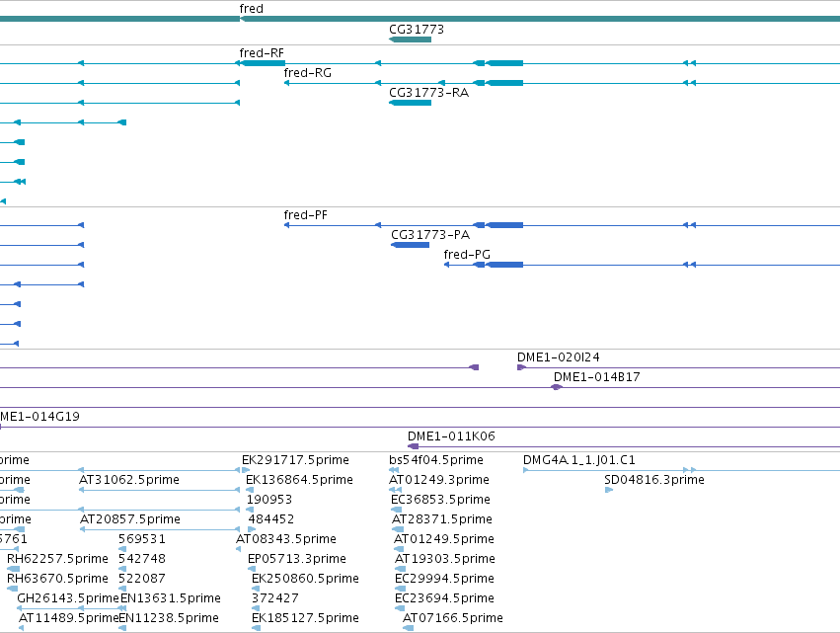Image resolution: width=840 pixels, height=633 pixels.
Task: Click the 484452 feature label
Action: 271,519
